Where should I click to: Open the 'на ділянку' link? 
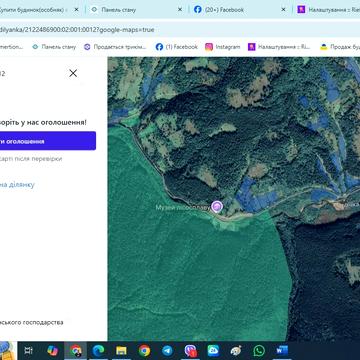tap(17, 185)
